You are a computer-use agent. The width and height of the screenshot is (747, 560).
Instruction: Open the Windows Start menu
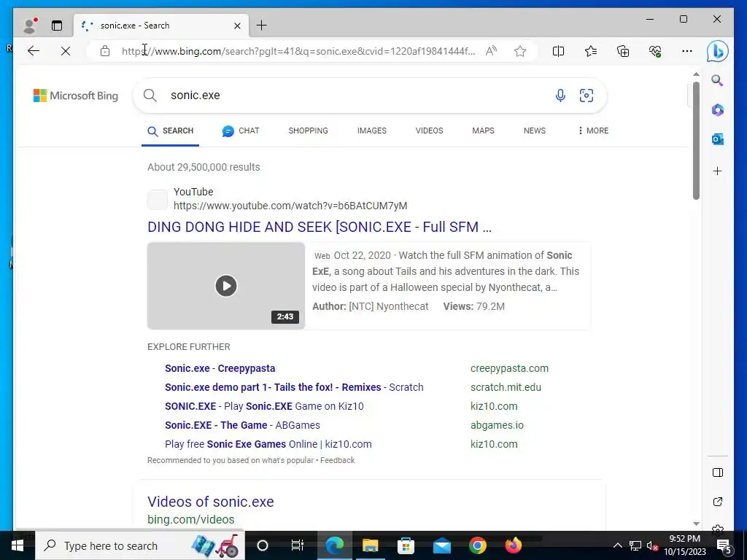tap(18, 545)
